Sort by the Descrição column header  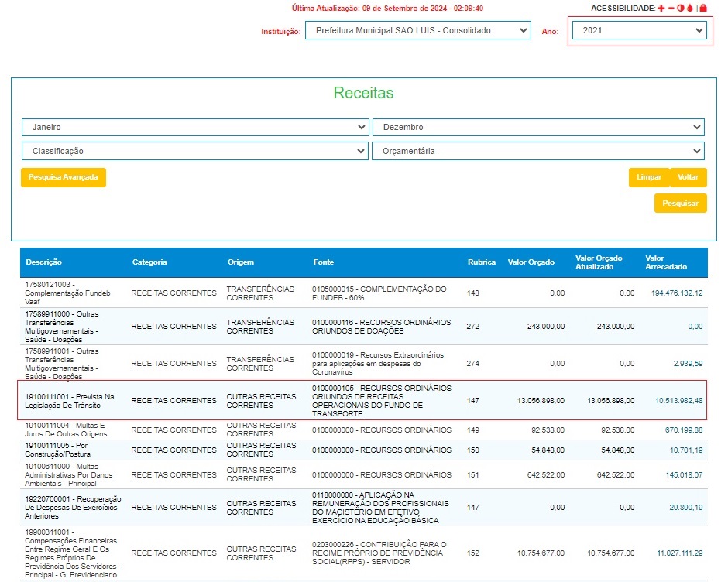coord(43,262)
